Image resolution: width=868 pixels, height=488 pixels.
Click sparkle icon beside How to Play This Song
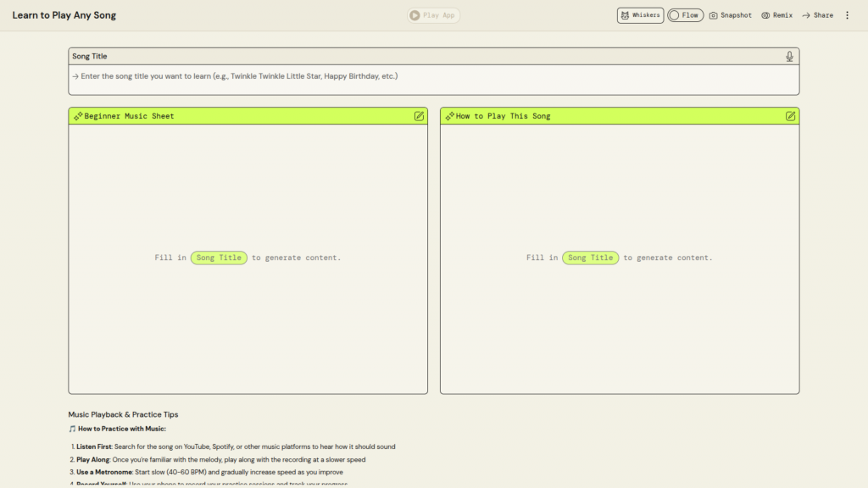click(x=449, y=116)
